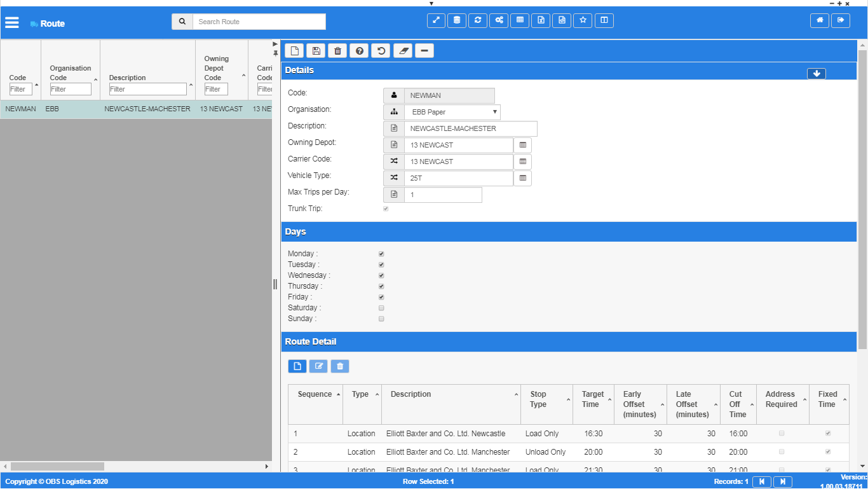
Task: Sort Route Detail by Sequence column
Action: (x=338, y=395)
